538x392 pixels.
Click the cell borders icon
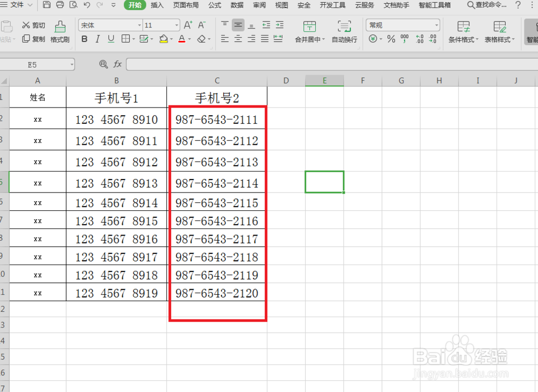coord(125,39)
